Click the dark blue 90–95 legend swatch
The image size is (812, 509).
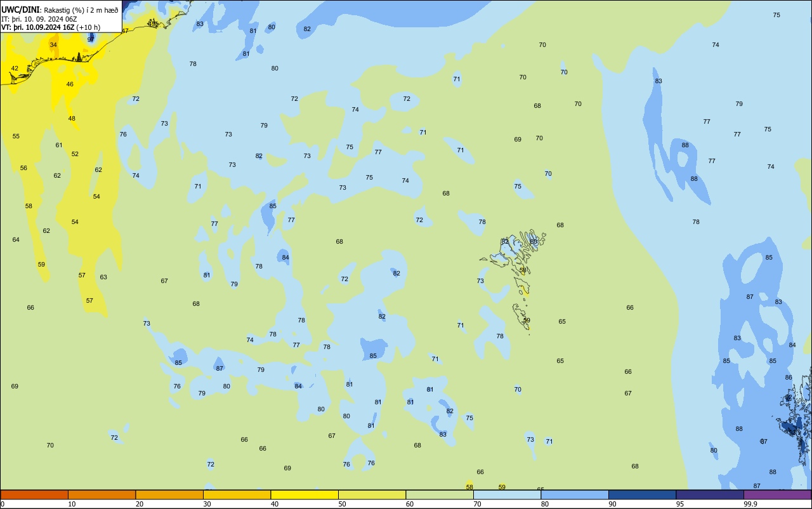[642, 494]
